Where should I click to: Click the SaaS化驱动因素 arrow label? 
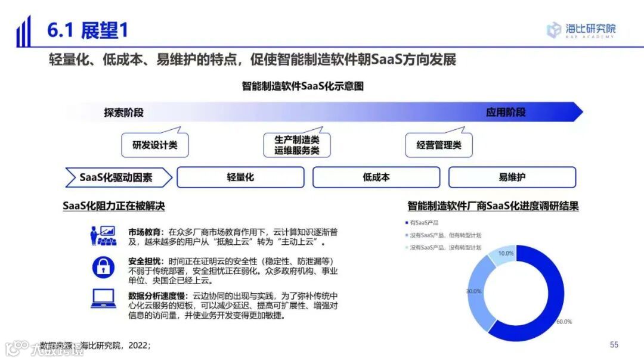coord(118,177)
